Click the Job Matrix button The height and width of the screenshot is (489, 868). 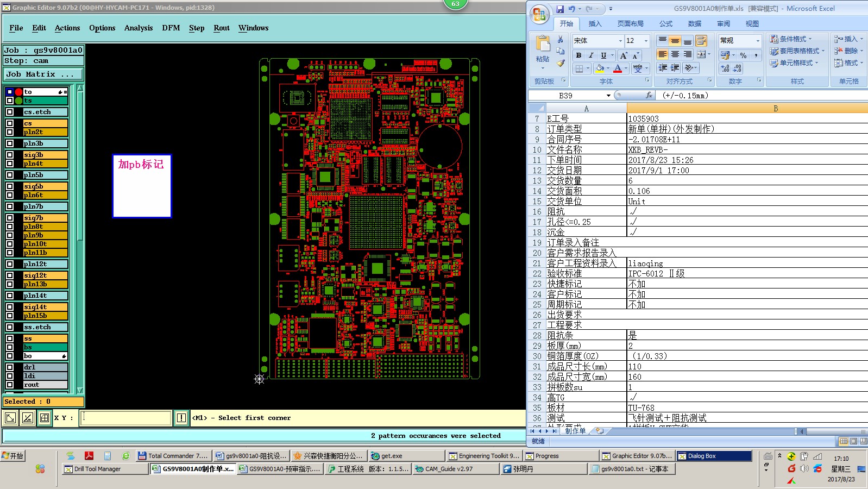[44, 74]
